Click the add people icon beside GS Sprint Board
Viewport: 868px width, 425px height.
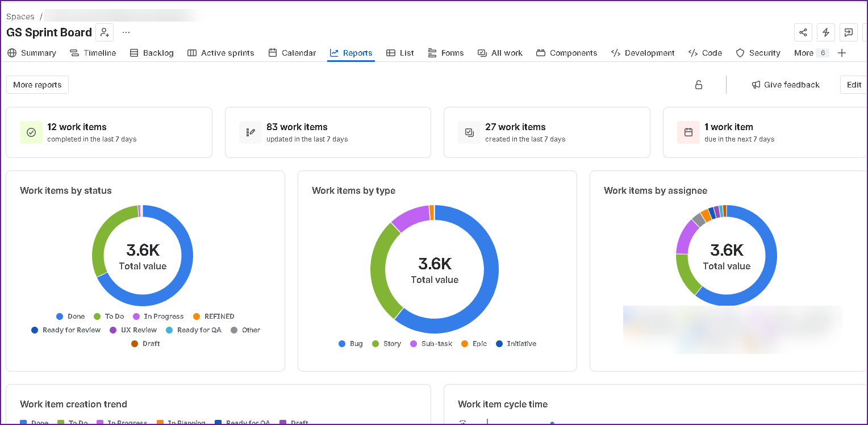pos(105,32)
